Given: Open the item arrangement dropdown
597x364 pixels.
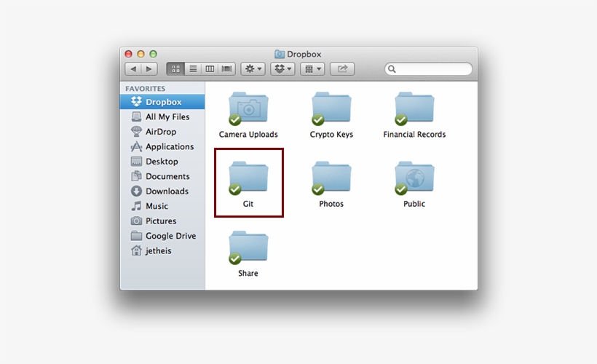Looking at the screenshot, I should point(312,69).
